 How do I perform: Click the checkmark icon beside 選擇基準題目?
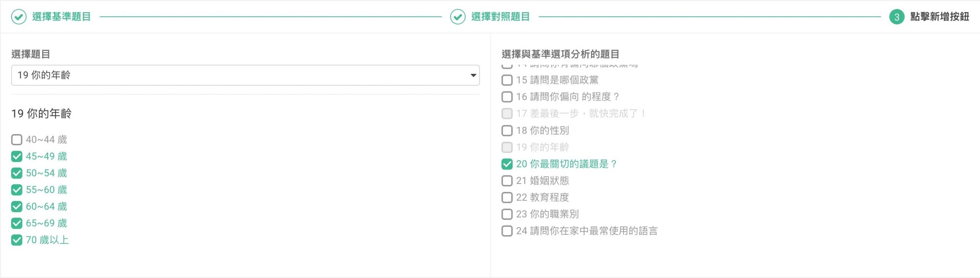(x=18, y=17)
